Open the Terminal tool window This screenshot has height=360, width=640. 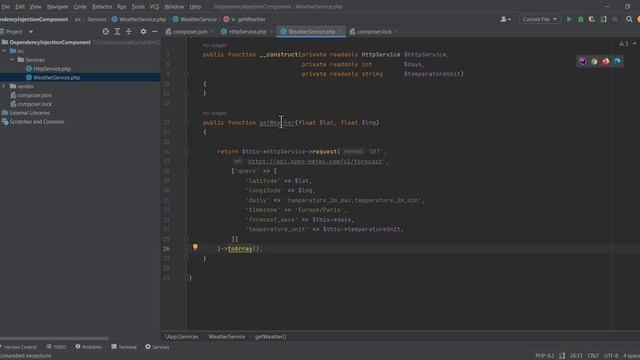coord(124,347)
